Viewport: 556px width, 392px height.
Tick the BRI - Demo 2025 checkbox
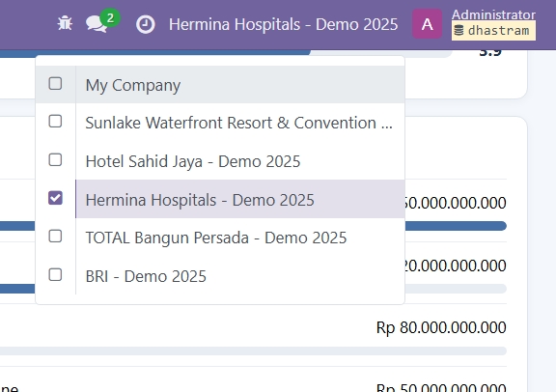[x=55, y=274]
